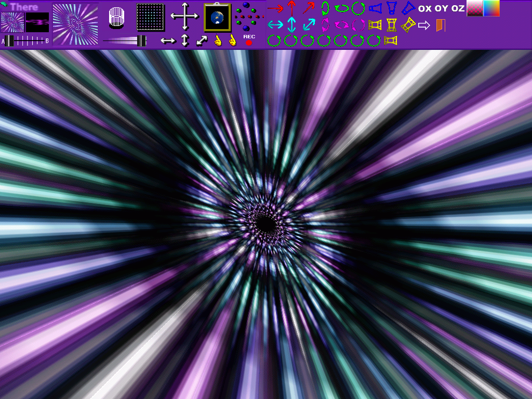Click the red diagonal arrow icon
Image resolution: width=532 pixels, height=399 pixels.
click(x=309, y=8)
